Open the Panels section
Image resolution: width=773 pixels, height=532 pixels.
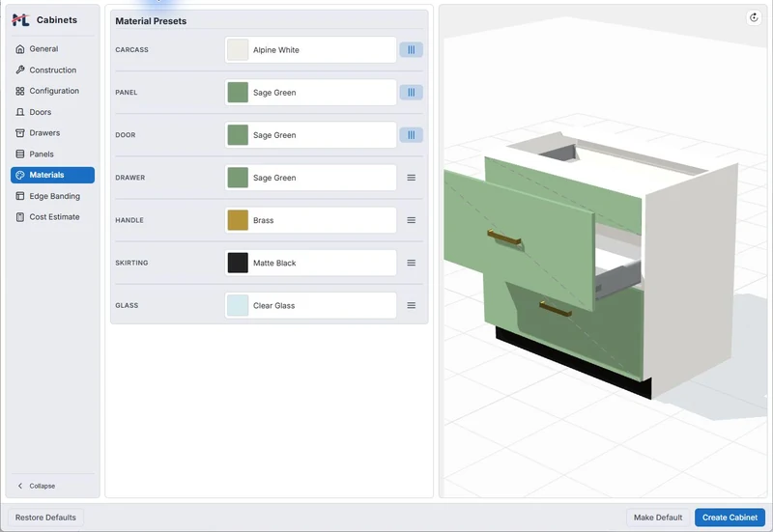click(x=52, y=154)
